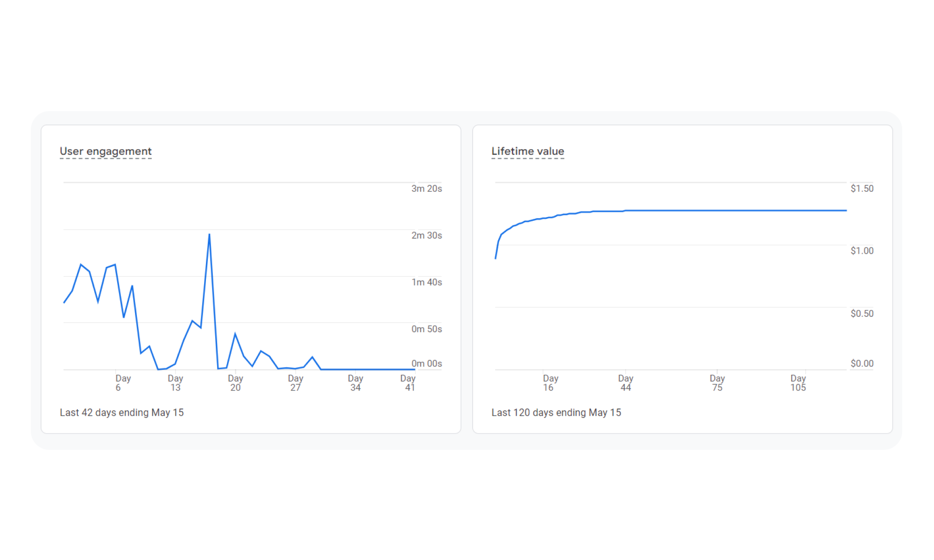Click the peak of the engagement spike
This screenshot has width=934, height=560.
(209, 234)
